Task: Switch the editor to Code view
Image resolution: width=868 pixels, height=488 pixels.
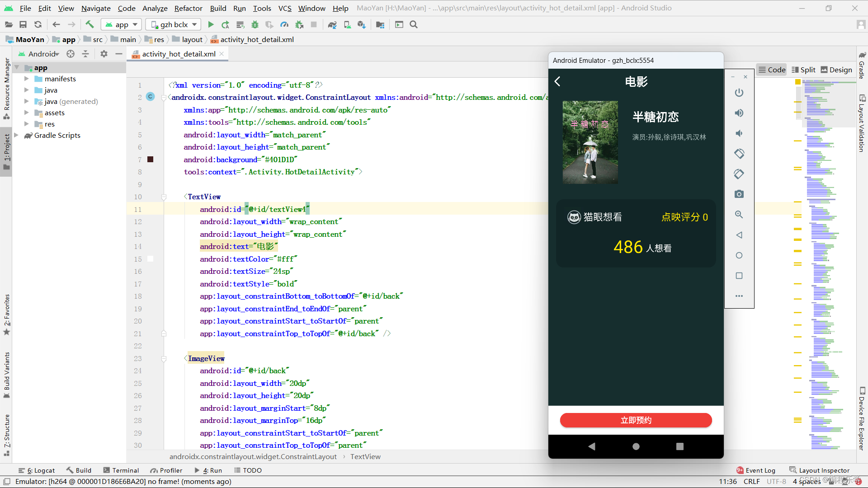Action: 772,70
